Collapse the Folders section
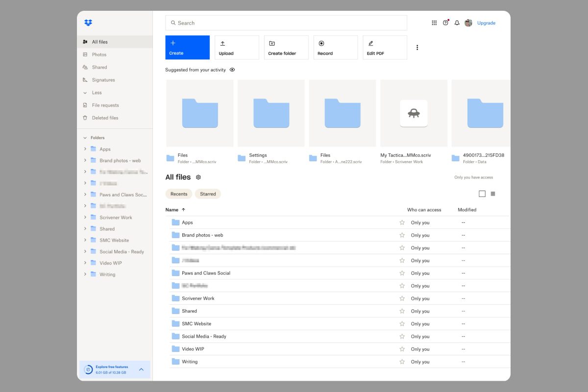The image size is (588, 392). click(x=84, y=137)
